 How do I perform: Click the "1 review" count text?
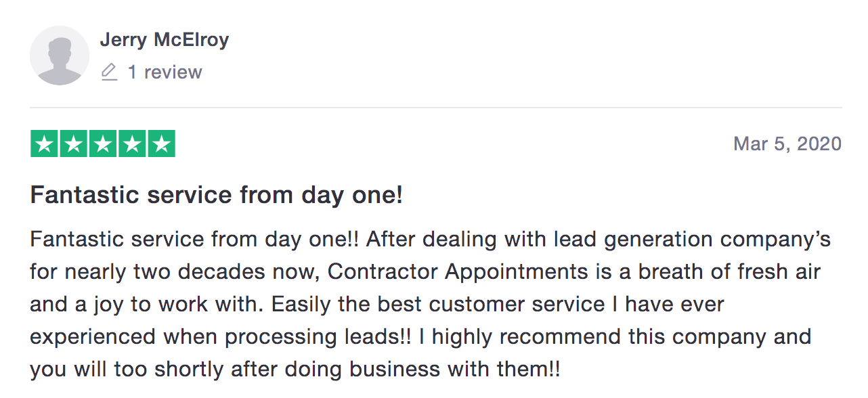point(165,72)
